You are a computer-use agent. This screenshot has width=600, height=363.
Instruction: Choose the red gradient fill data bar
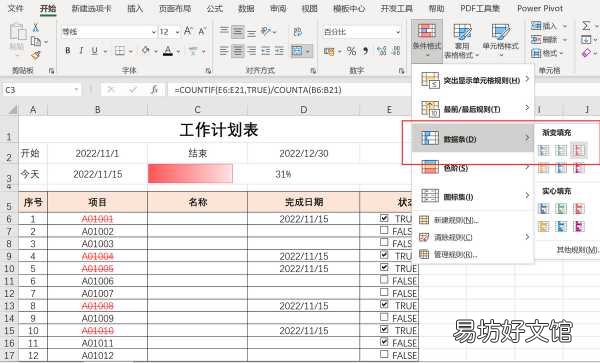(579, 150)
